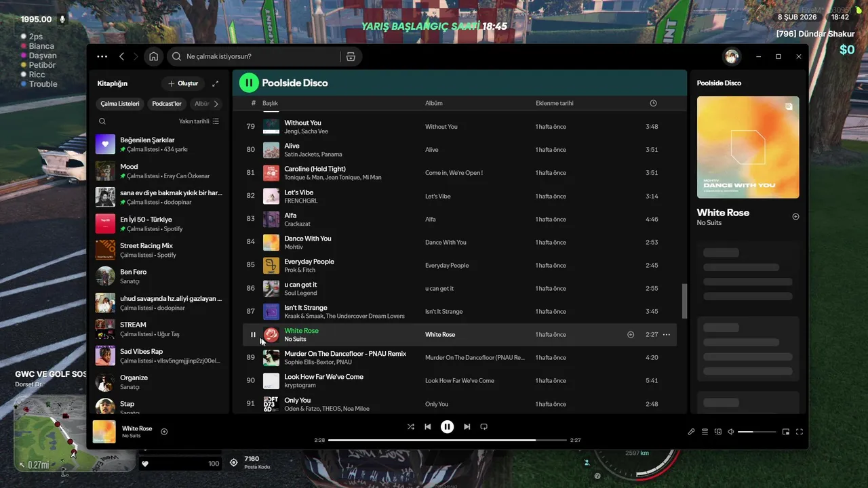This screenshot has width=868, height=488.
Task: Seek on the song progress bar
Action: coord(448,440)
